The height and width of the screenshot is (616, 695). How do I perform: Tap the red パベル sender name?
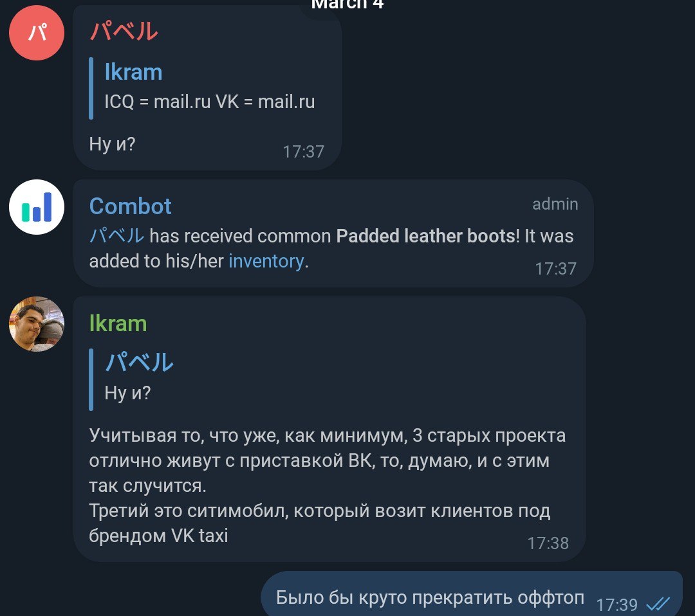[124, 32]
